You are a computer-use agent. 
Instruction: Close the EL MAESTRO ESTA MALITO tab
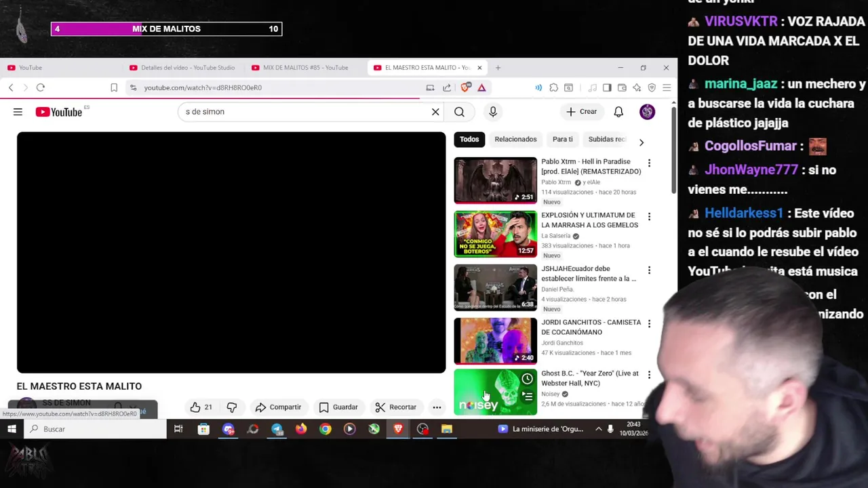479,68
